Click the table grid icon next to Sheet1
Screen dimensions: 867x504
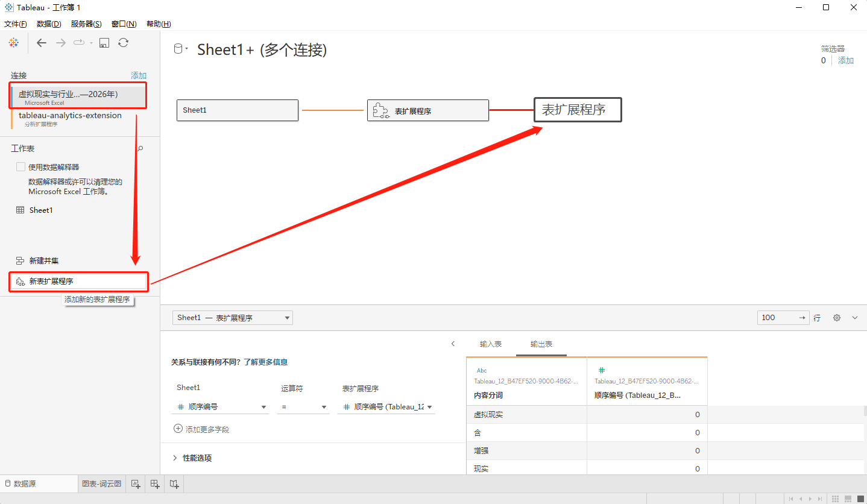(20, 210)
